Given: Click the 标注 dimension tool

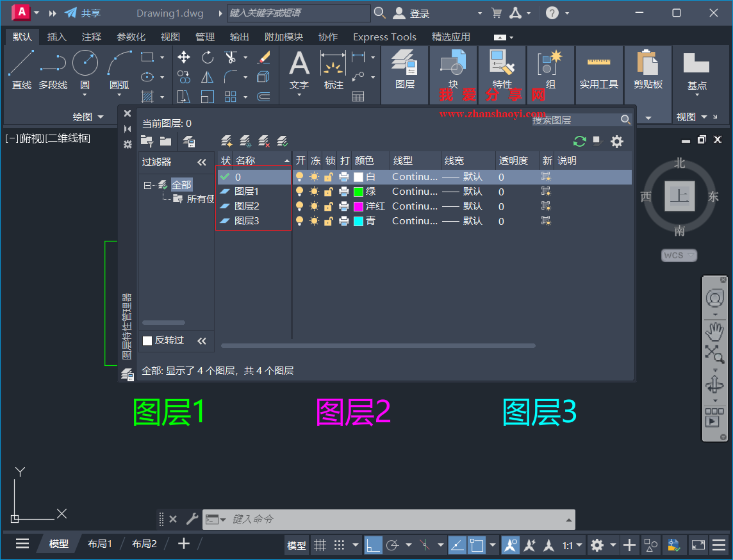Looking at the screenshot, I should pyautogui.click(x=333, y=67).
